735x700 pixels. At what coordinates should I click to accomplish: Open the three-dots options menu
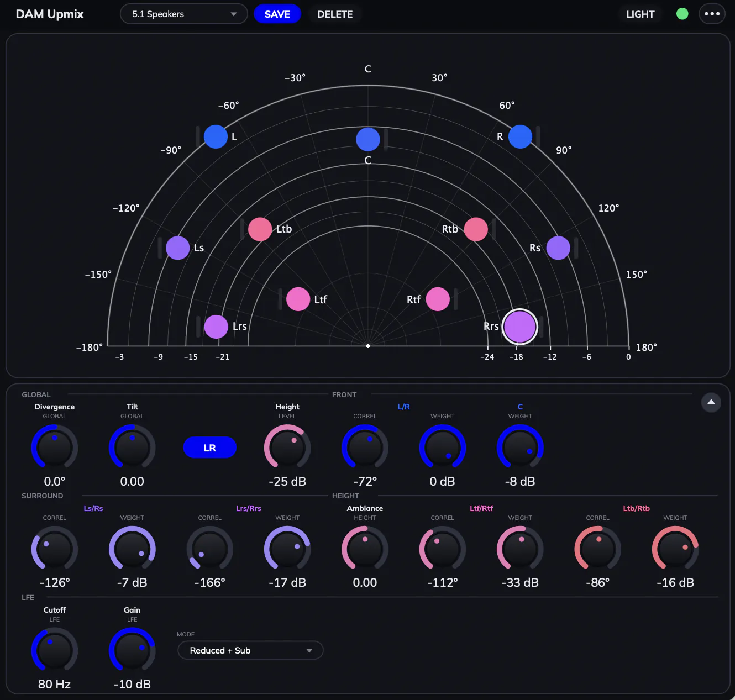click(x=712, y=14)
